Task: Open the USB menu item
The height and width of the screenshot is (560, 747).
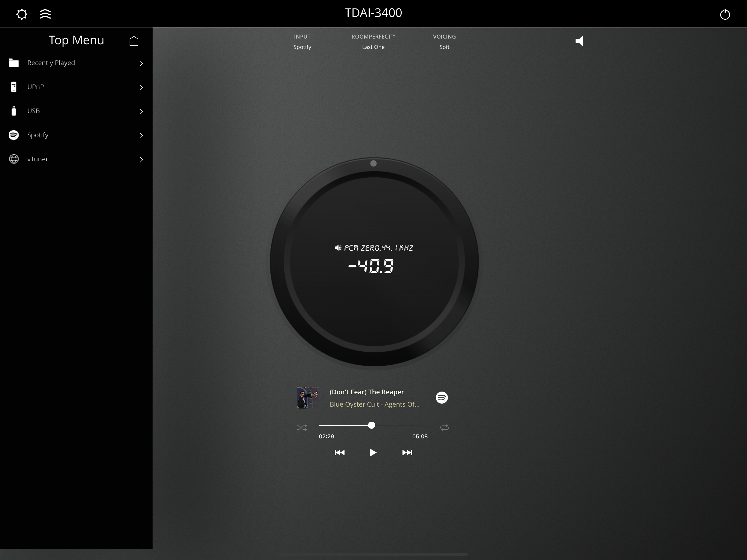Action: coord(76,111)
